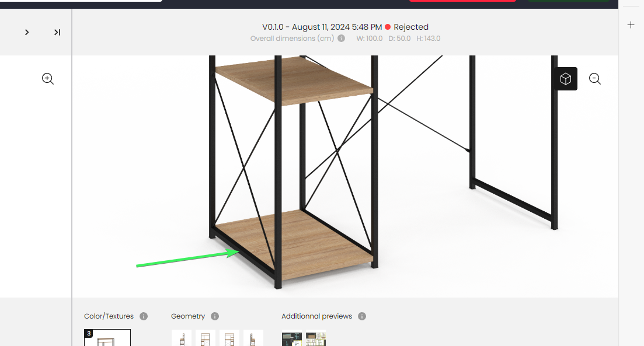The height and width of the screenshot is (346, 644).
Task: Click the green button in top bar
Action: coord(569,1)
